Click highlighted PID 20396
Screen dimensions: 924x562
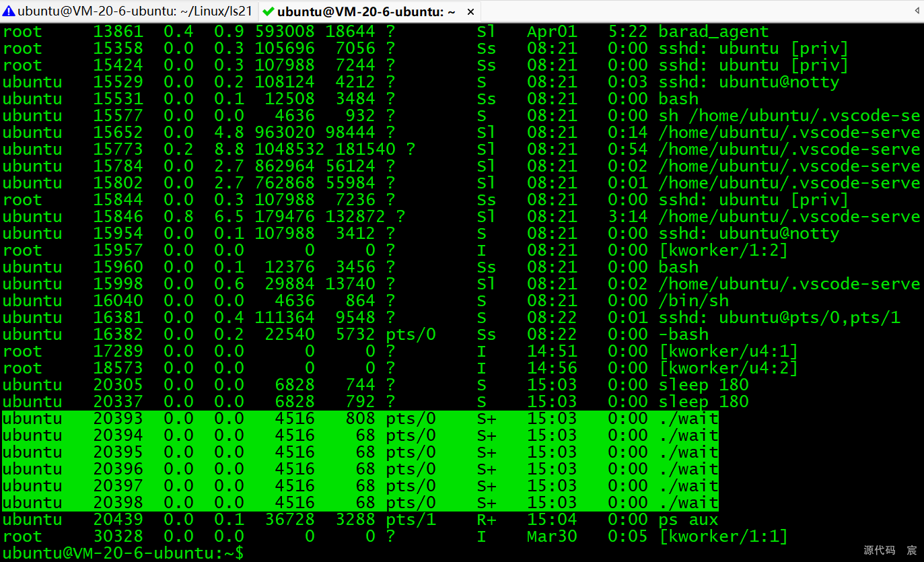point(118,469)
